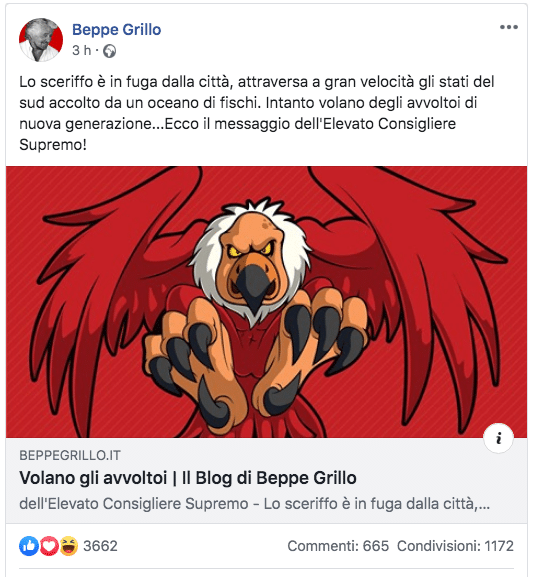Click the BEPPEGRILLO.IT source domain label
538x577 pixels.
point(70,456)
